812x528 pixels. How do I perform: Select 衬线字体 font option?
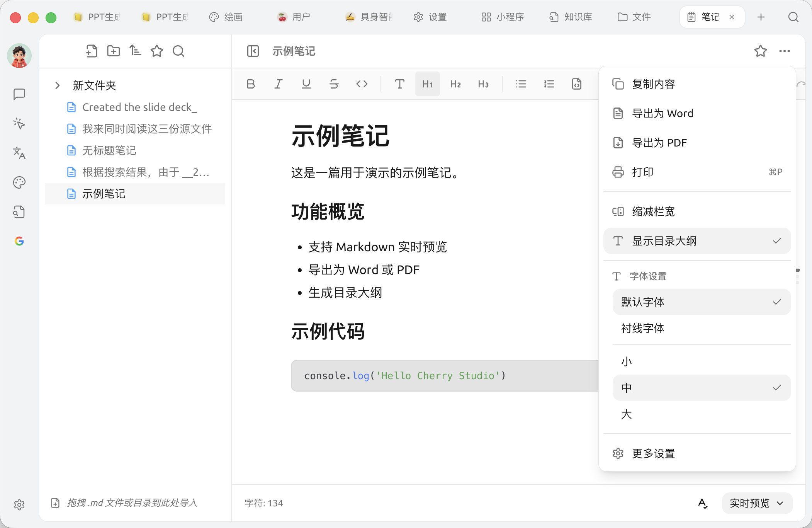(702, 328)
